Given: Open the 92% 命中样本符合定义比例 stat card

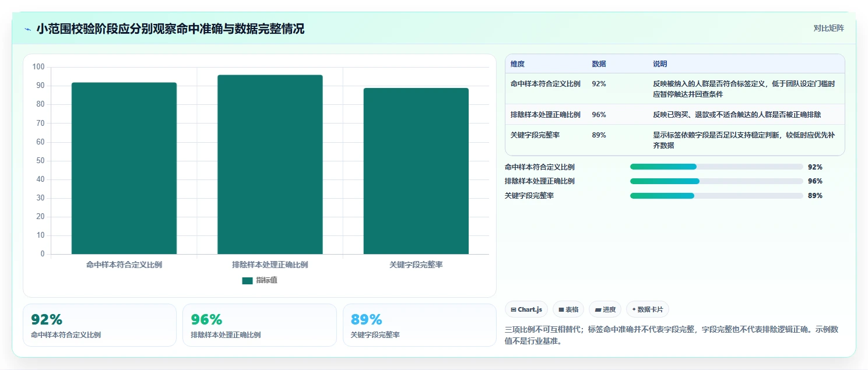Looking at the screenshot, I should pyautogui.click(x=100, y=325).
